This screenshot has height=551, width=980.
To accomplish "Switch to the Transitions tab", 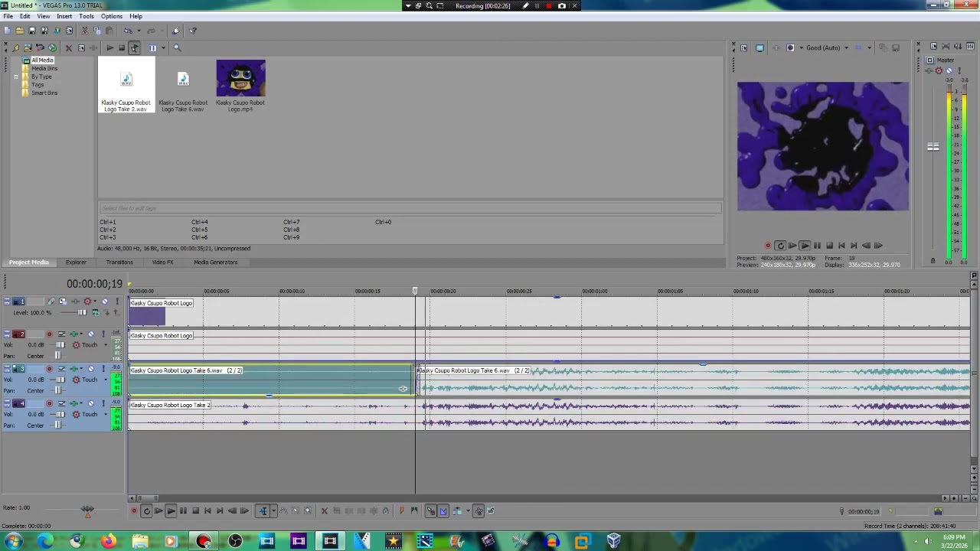I will click(119, 262).
